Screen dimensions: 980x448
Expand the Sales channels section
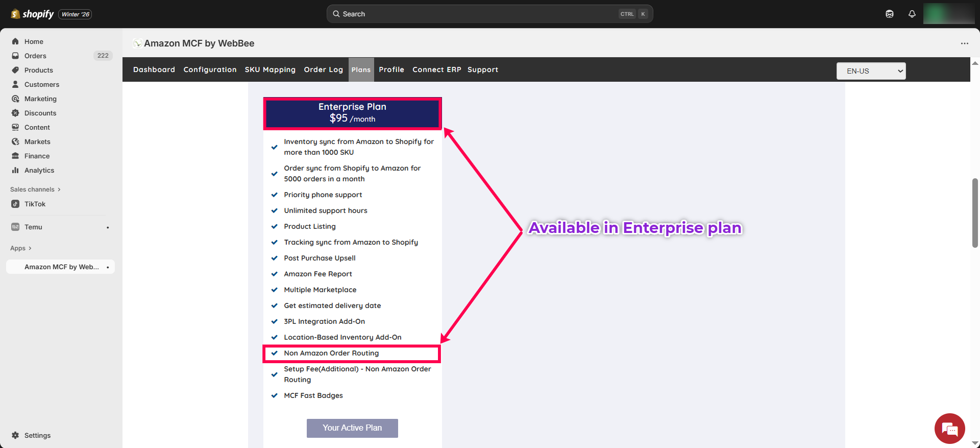click(59, 190)
